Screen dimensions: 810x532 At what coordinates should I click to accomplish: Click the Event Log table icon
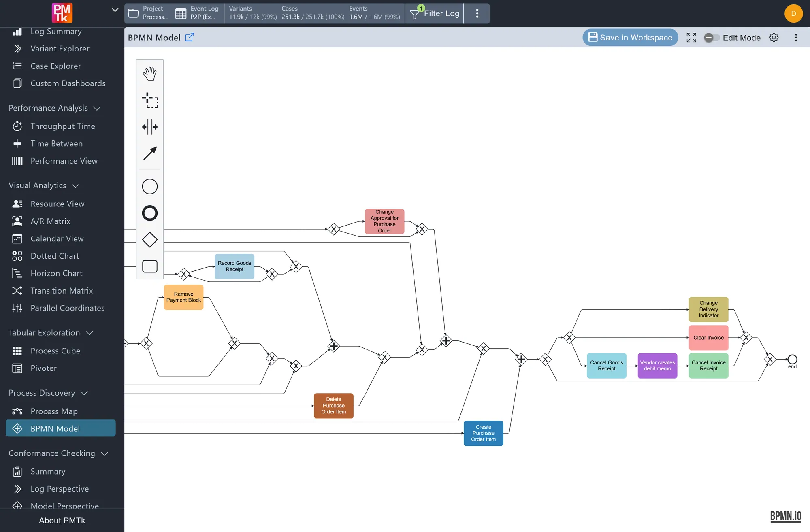(x=181, y=13)
